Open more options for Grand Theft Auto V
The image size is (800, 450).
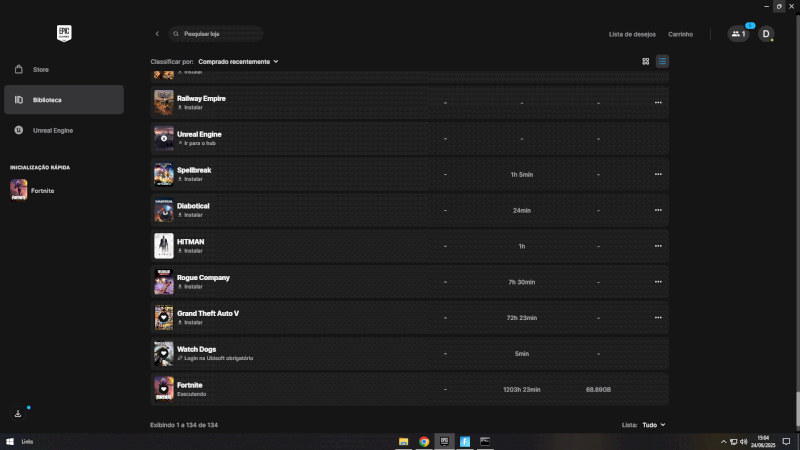click(658, 318)
